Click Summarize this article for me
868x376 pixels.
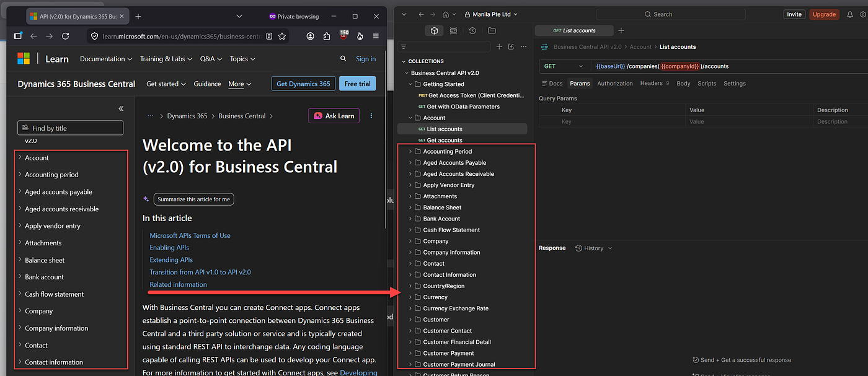(x=193, y=199)
